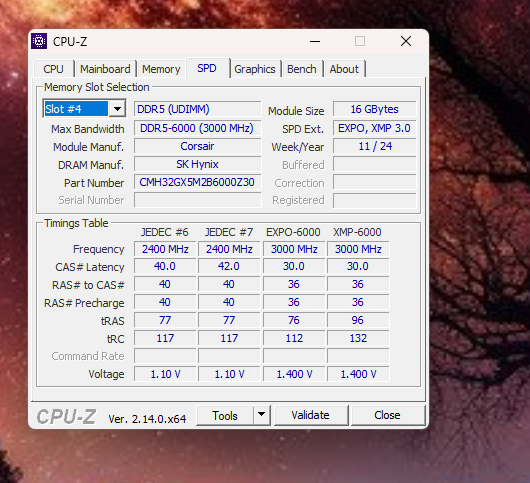Click the EXPO-6000 column header
The width and height of the screenshot is (530, 483).
pyautogui.click(x=293, y=232)
